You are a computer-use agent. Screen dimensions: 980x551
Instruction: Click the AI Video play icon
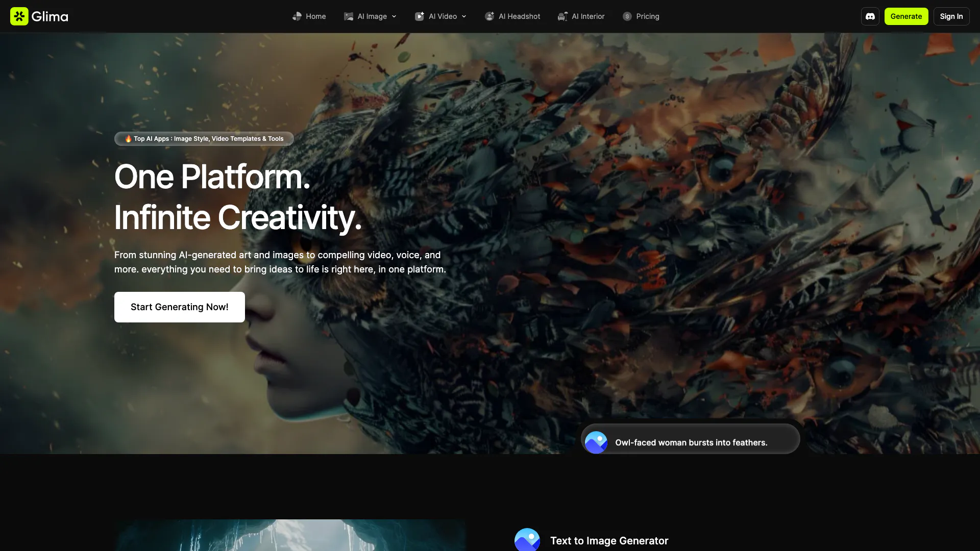point(420,16)
